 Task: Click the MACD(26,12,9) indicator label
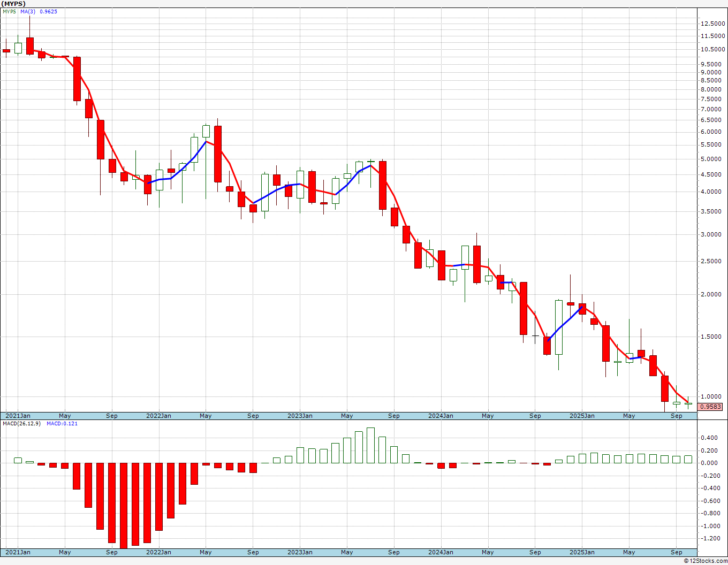(x=21, y=424)
